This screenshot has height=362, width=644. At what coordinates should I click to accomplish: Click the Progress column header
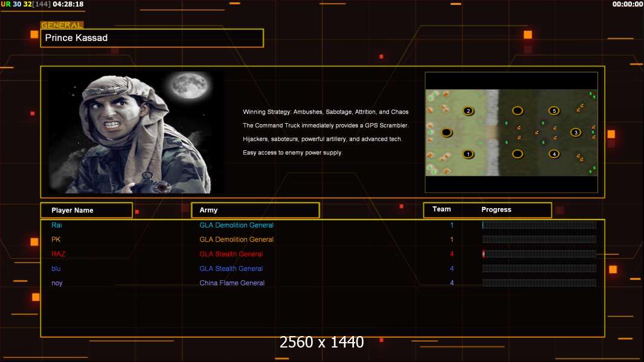click(x=496, y=209)
